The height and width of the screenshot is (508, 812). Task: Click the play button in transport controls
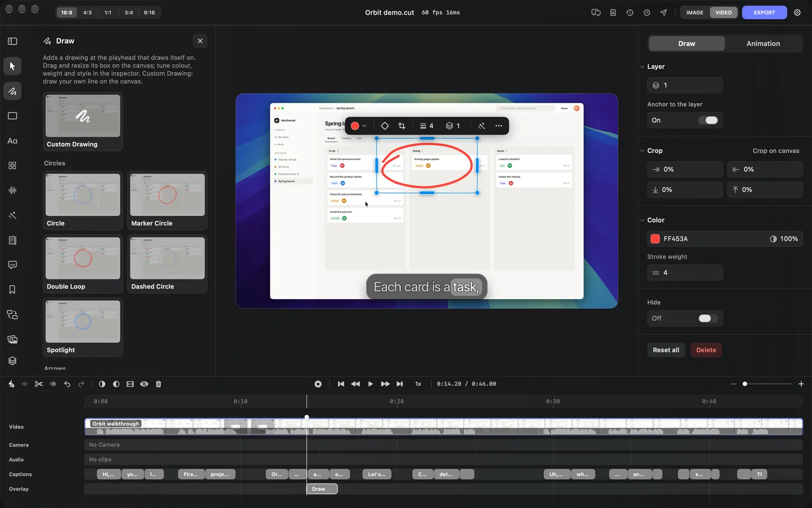370,384
